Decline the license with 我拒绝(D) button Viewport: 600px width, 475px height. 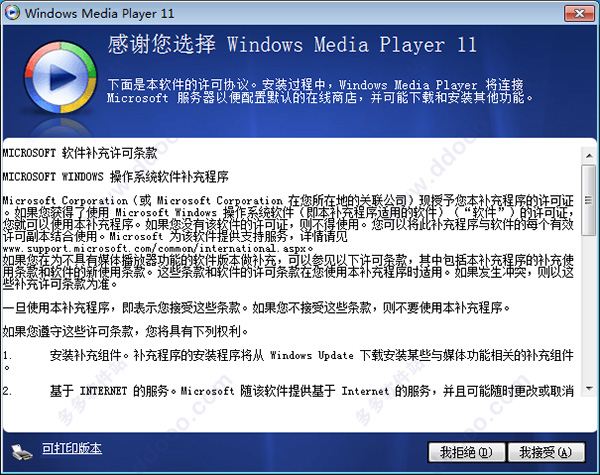(467, 452)
